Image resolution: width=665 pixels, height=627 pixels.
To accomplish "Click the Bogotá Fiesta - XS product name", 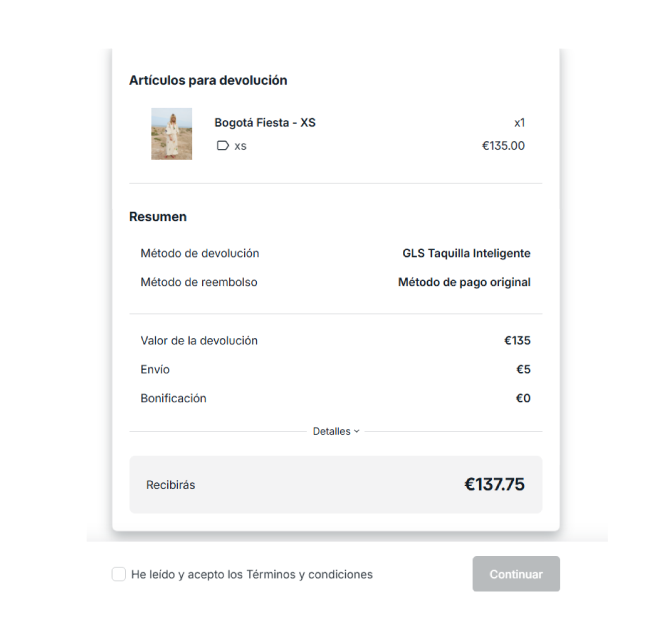I will (x=264, y=123).
